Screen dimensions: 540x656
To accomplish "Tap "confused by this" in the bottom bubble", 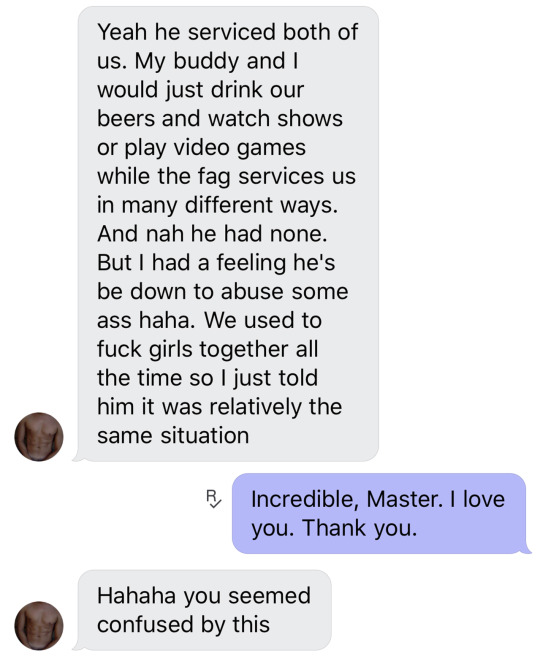I will pos(183,624).
